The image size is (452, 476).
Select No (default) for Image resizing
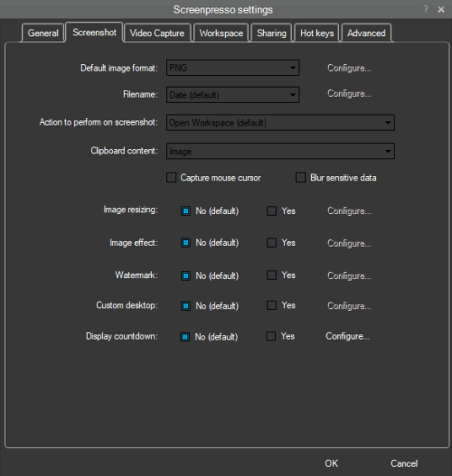[186, 211]
